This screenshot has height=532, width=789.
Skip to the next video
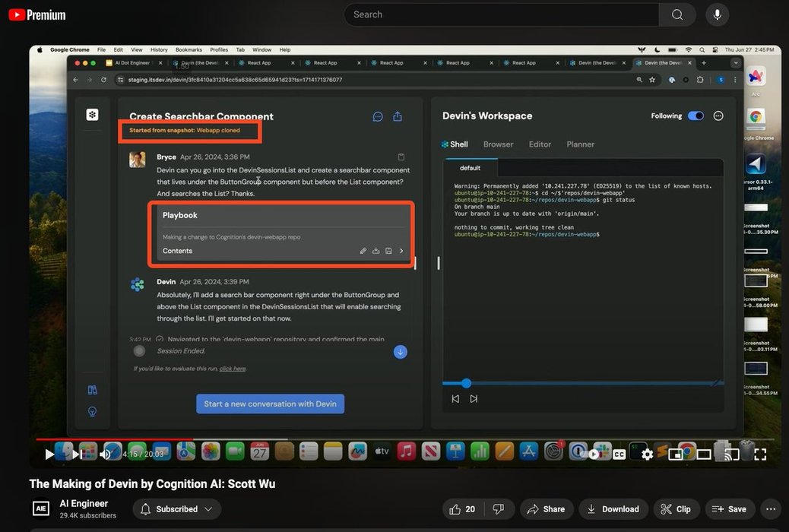(78, 454)
